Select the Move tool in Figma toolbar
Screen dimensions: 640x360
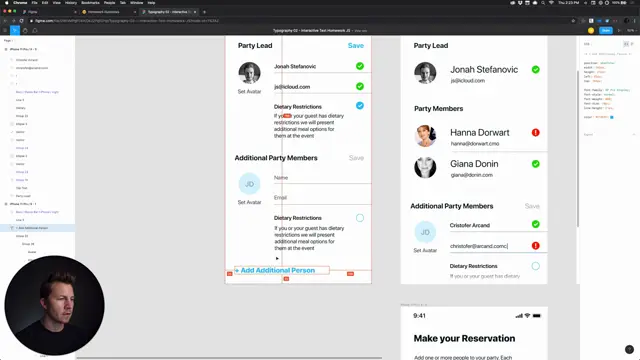point(15,30)
